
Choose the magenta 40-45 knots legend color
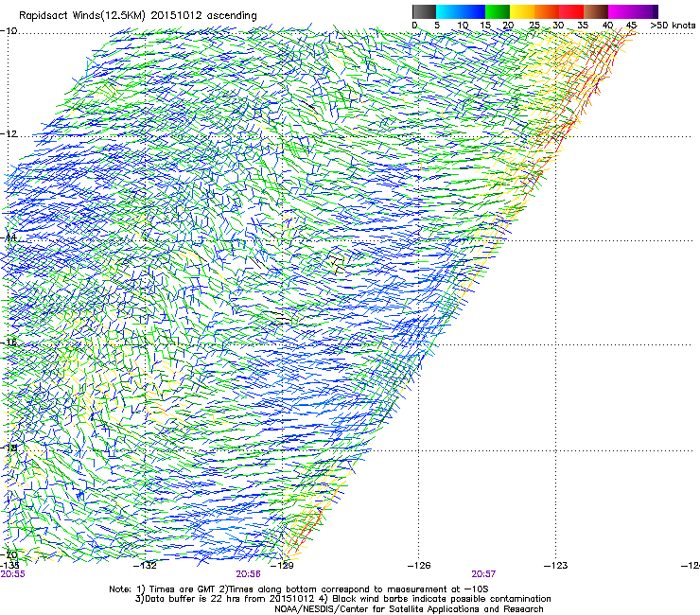(x=621, y=11)
